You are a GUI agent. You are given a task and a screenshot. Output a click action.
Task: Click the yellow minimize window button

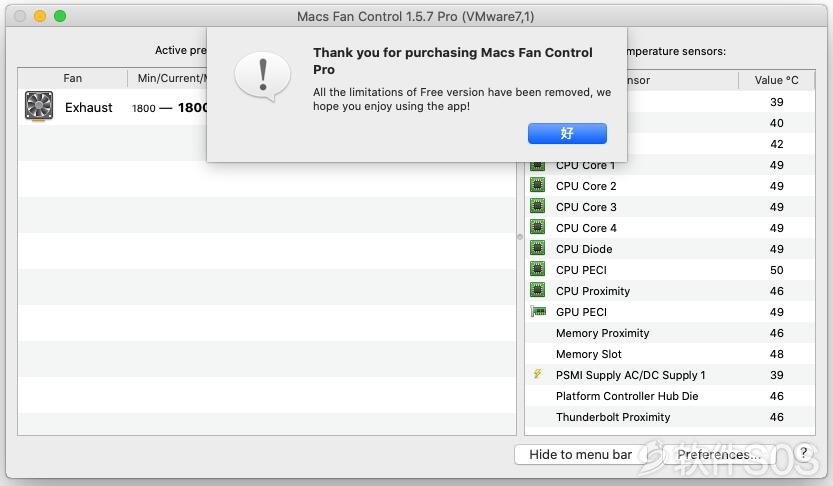click(x=40, y=16)
